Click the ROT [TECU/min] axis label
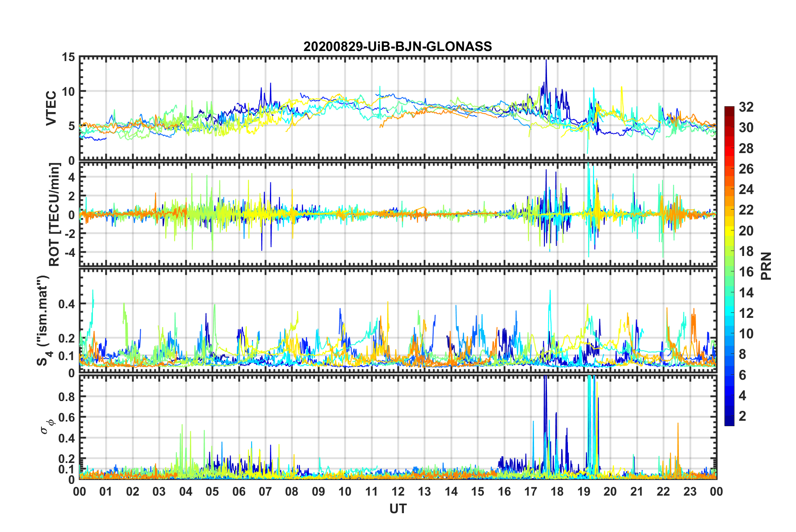Screen dimensions: 796x532 coord(54,215)
